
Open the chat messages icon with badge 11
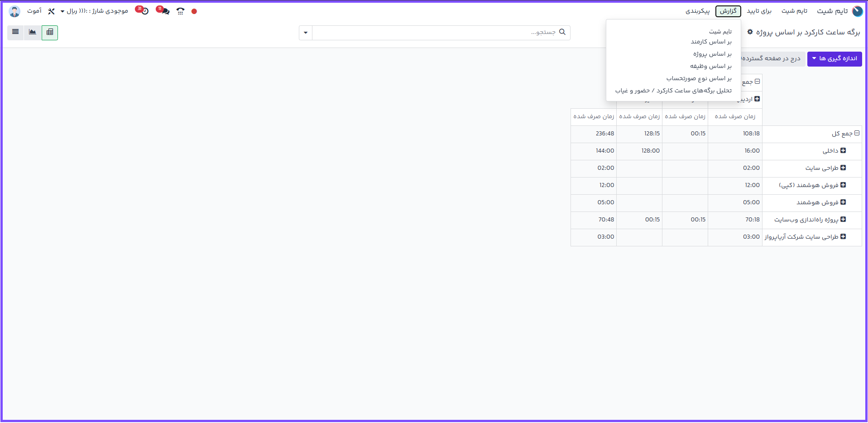click(164, 11)
